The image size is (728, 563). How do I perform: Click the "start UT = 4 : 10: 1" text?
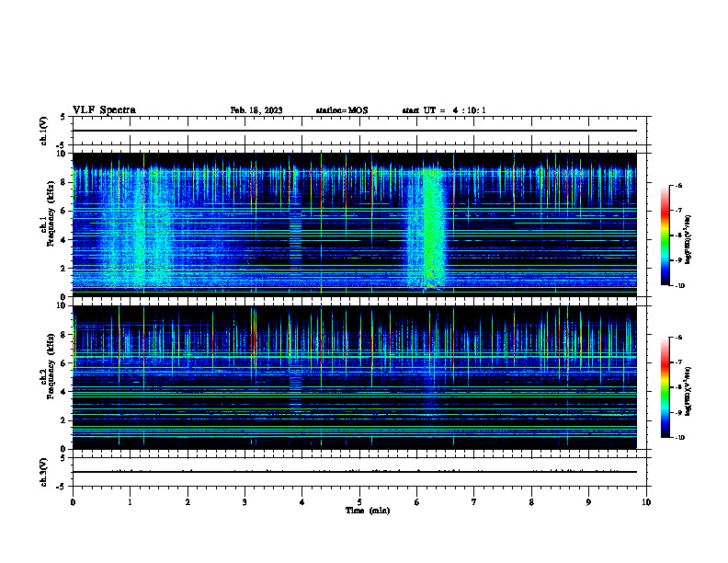click(444, 110)
